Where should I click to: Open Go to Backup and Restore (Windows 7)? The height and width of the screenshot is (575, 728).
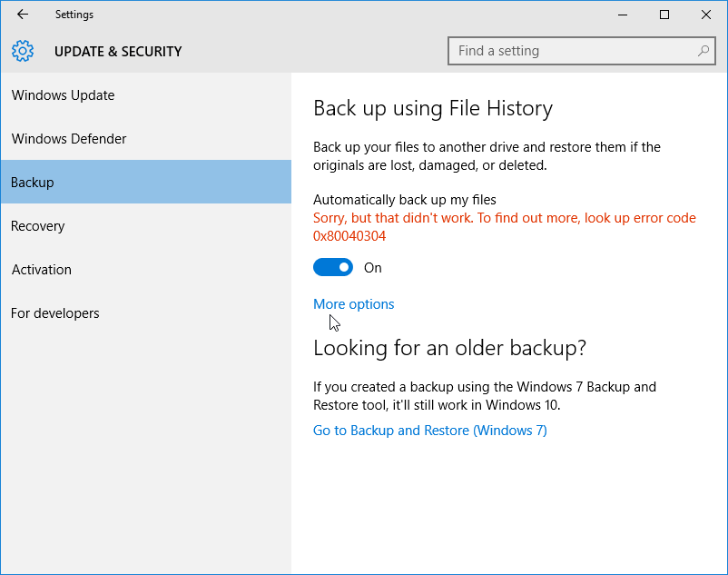[x=430, y=431]
